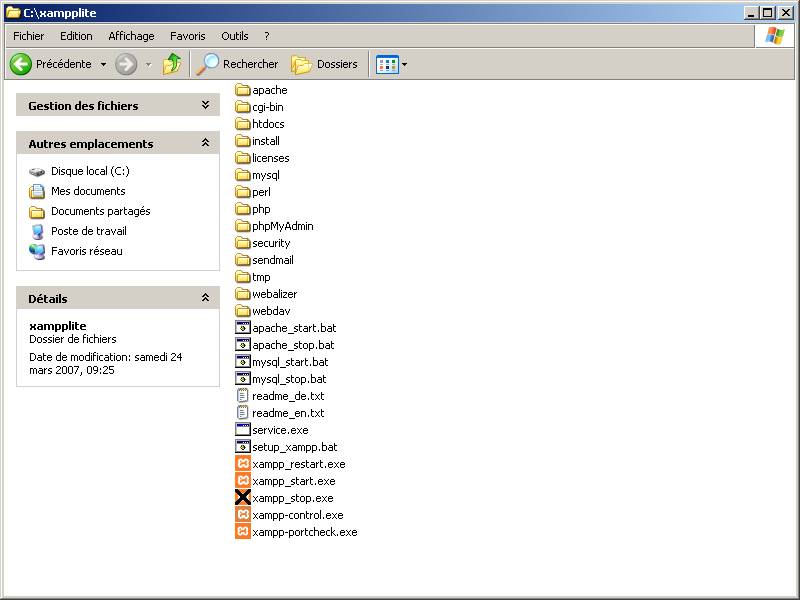This screenshot has width=800, height=600.
Task: Select xampp-control.exe orange icon
Action: coord(243,515)
